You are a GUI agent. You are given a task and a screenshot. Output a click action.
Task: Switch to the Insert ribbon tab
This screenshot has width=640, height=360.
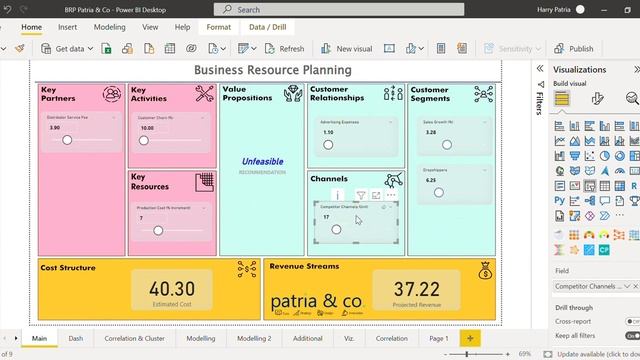[x=67, y=27]
